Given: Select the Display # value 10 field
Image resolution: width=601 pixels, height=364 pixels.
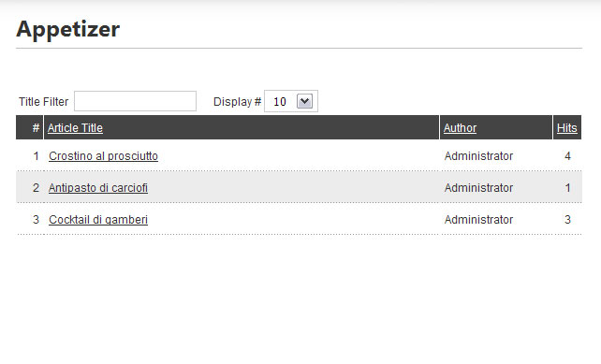Looking at the screenshot, I should 291,101.
